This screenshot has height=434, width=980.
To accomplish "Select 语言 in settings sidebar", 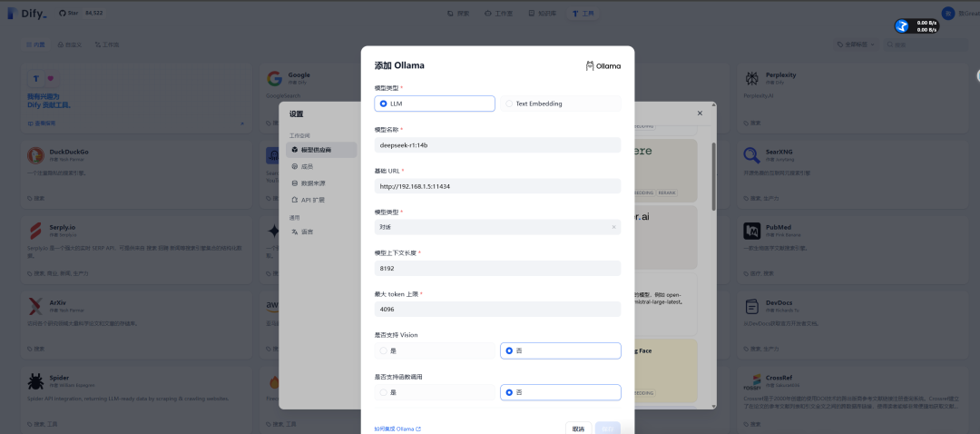I will coord(321,232).
